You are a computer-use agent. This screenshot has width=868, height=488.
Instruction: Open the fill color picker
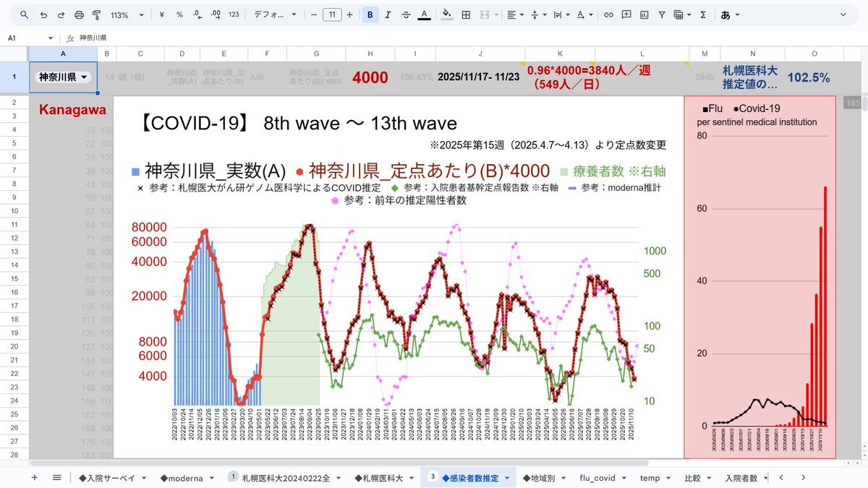click(x=446, y=14)
